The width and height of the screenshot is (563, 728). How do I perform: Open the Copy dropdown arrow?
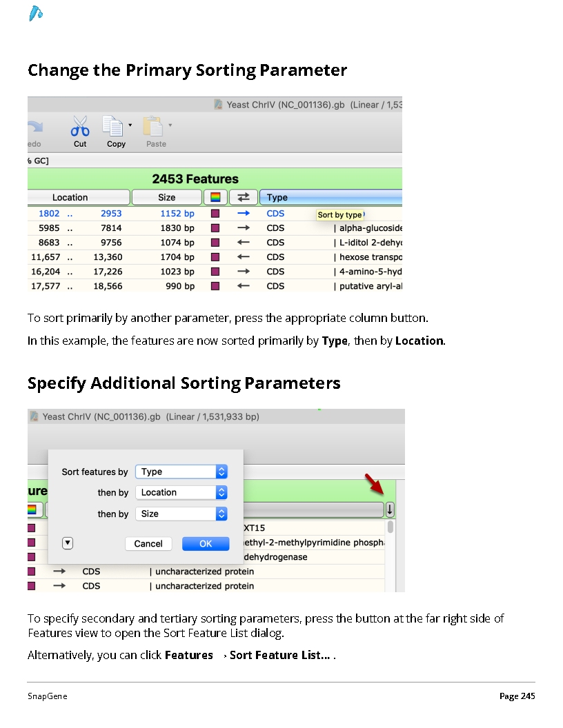pos(130,125)
